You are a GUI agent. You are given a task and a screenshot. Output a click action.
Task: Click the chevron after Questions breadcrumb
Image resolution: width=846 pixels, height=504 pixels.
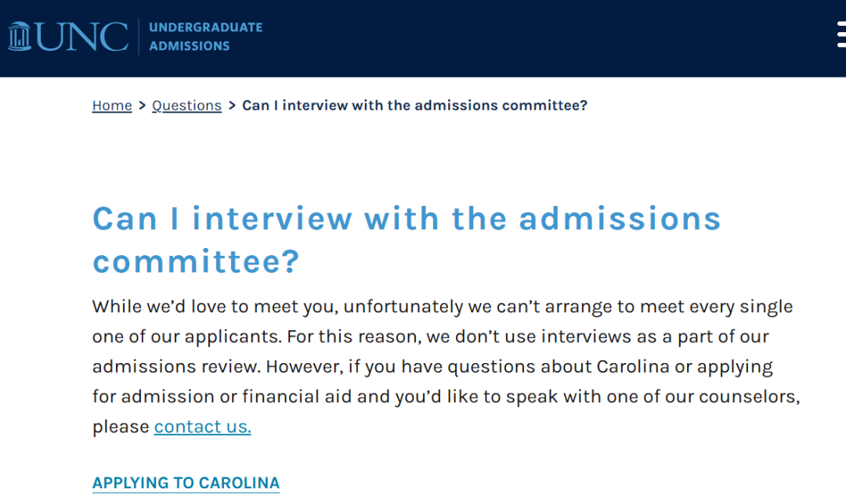(232, 106)
